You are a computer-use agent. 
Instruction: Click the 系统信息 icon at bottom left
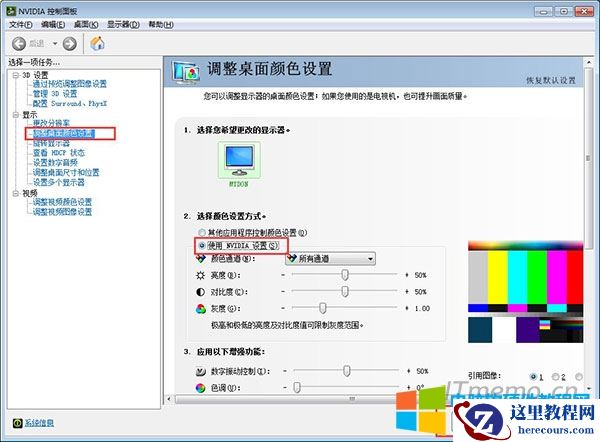point(17,423)
